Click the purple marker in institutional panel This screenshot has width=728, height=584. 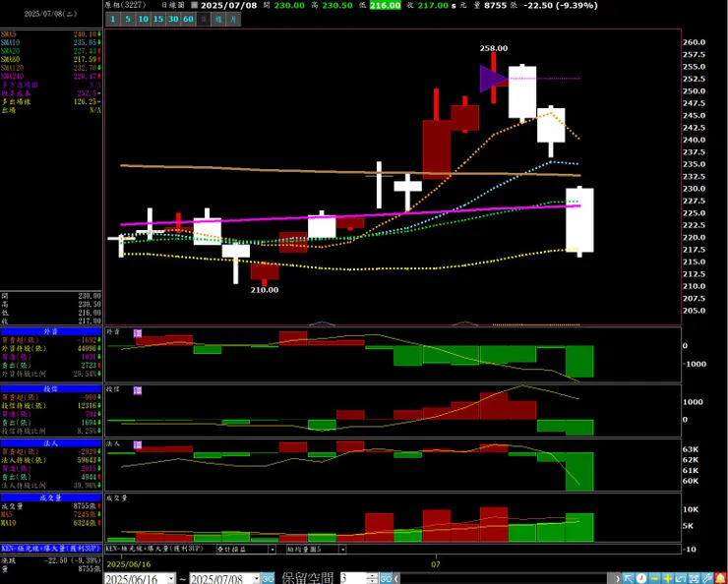[x=138, y=444]
